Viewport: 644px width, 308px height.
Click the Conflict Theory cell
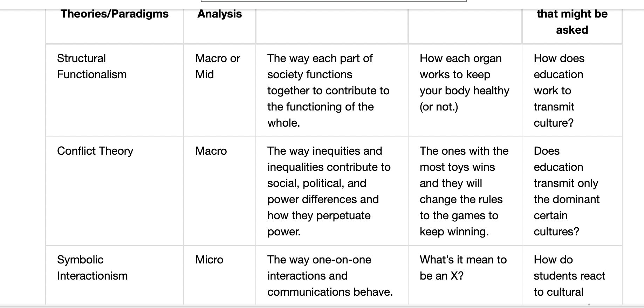click(115, 191)
